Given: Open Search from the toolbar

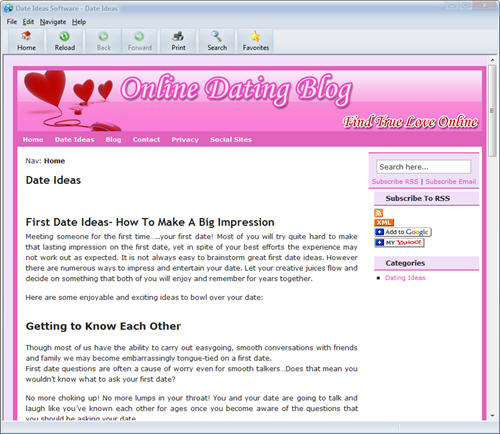Looking at the screenshot, I should tap(217, 36).
